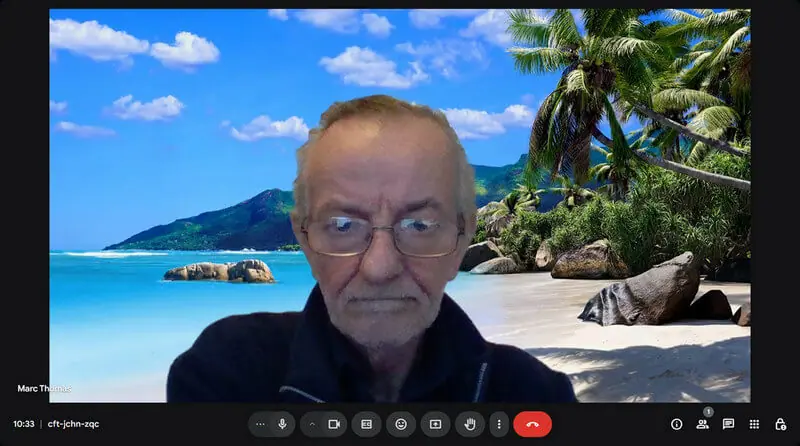Open more options vertical dots menu

[x=499, y=424]
